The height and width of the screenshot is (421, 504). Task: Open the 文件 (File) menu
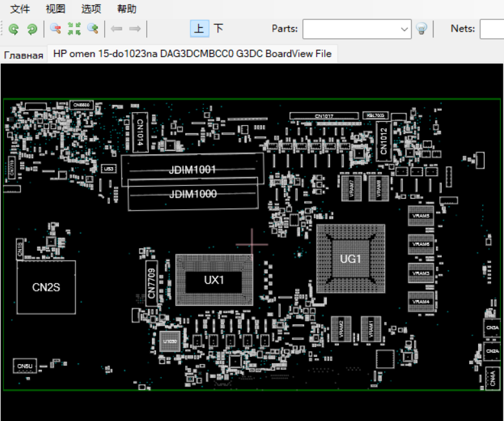pos(20,9)
